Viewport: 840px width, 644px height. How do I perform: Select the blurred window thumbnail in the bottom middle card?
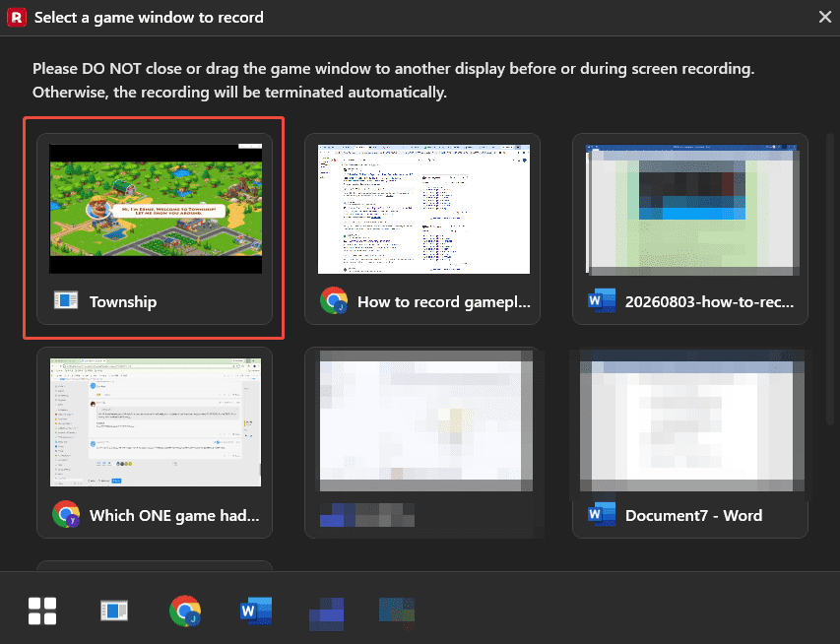tap(426, 421)
